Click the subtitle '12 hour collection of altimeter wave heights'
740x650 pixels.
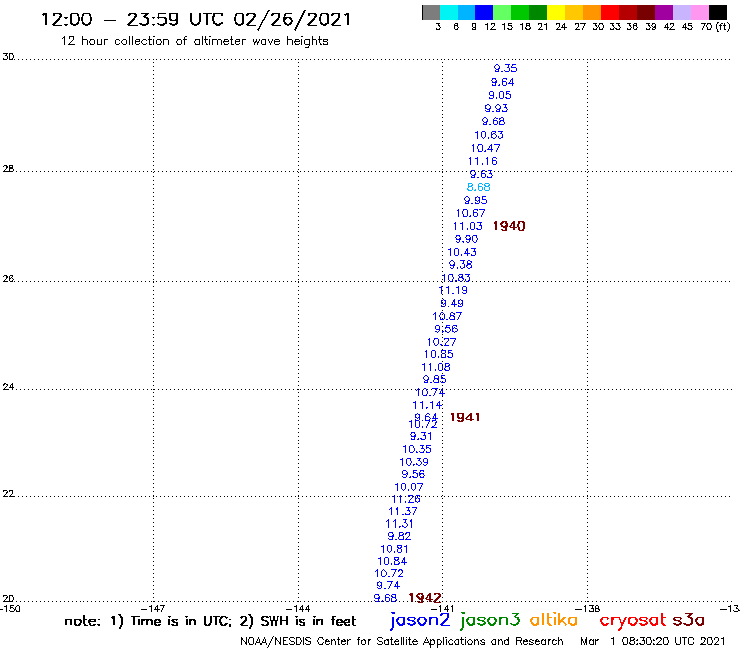[194, 41]
